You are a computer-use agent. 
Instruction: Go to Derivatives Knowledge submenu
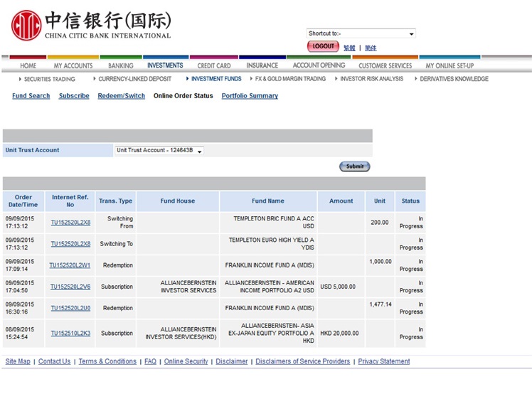click(454, 79)
